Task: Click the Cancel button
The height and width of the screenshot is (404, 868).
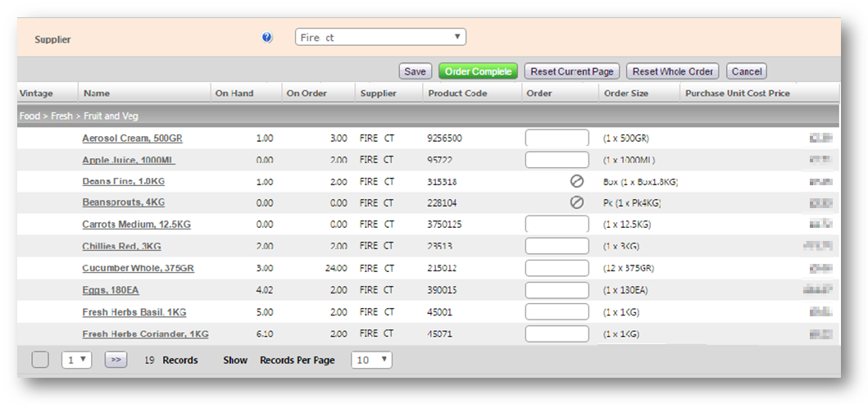Action: pyautogui.click(x=746, y=71)
